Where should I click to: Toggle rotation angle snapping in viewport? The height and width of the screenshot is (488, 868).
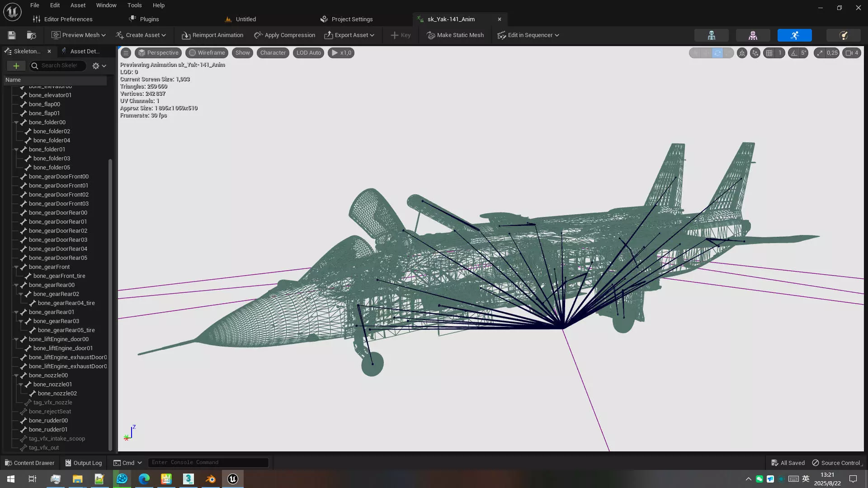(x=793, y=53)
